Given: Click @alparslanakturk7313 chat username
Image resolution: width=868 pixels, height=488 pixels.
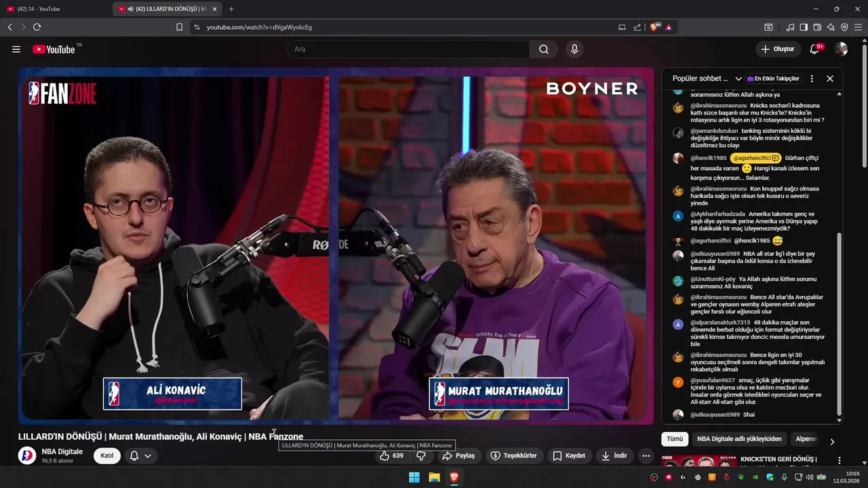Looking at the screenshot, I should [720, 323].
